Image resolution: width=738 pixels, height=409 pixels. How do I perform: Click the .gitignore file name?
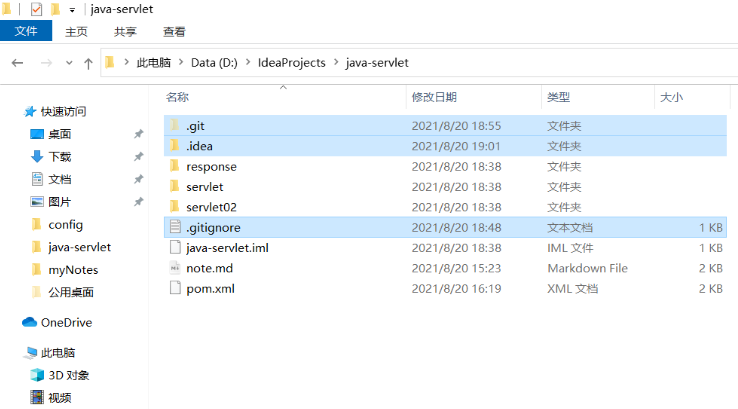pos(213,228)
